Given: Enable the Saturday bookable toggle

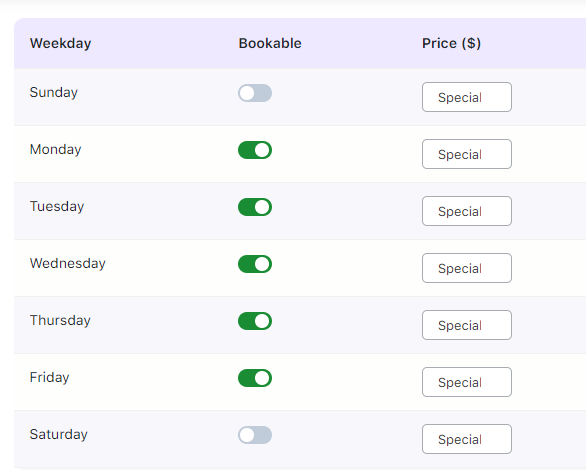Looking at the screenshot, I should coord(255,435).
